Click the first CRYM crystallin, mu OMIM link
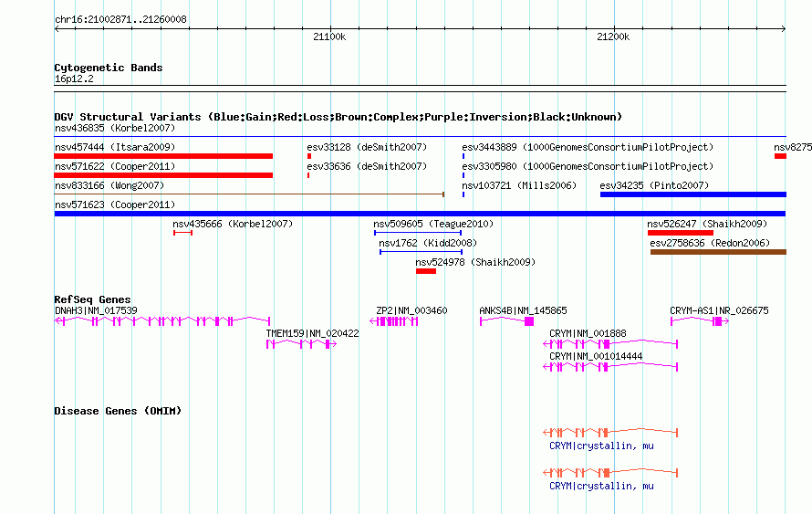Viewport: 812px width, 514px height. pos(601,446)
